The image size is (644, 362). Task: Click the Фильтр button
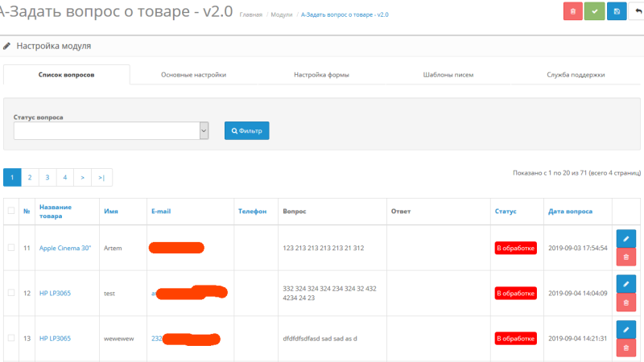pyautogui.click(x=247, y=130)
